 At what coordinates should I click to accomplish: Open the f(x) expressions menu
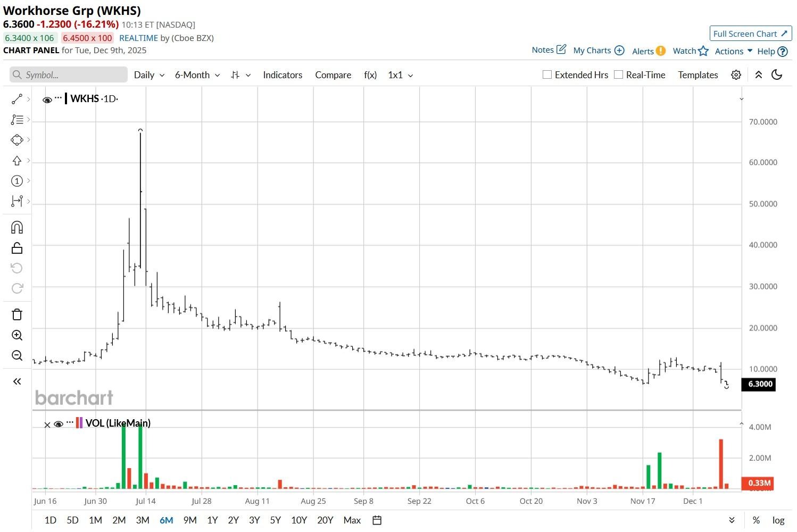point(370,75)
